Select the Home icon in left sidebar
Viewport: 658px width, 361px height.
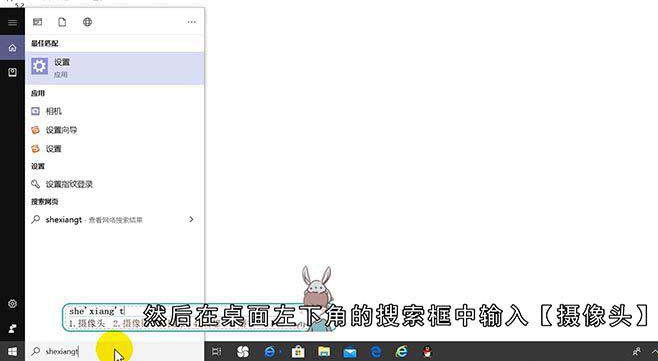click(12, 47)
